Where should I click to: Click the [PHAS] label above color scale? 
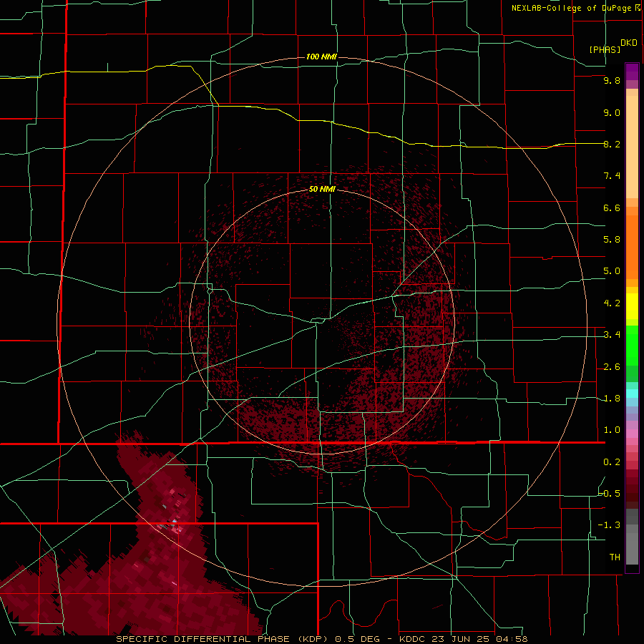tap(605, 49)
